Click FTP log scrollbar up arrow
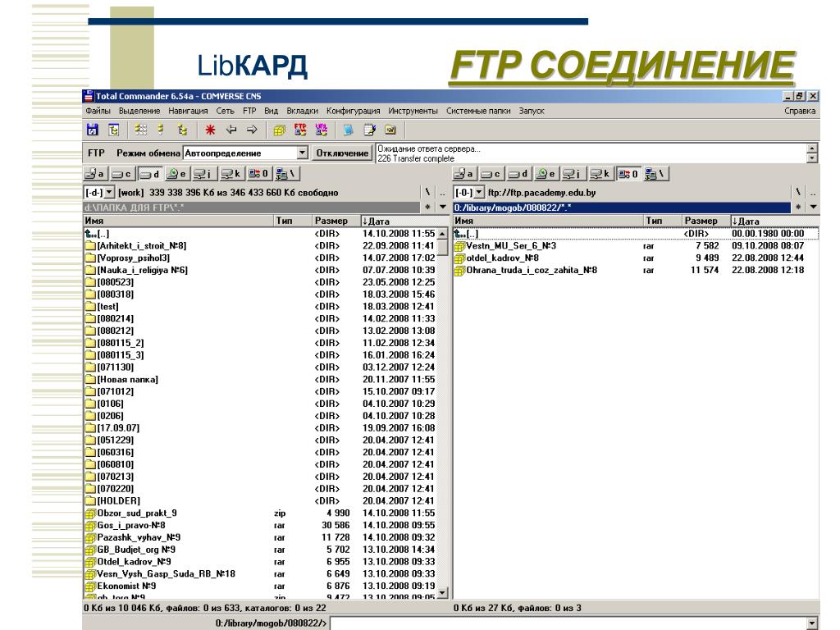 coord(812,148)
